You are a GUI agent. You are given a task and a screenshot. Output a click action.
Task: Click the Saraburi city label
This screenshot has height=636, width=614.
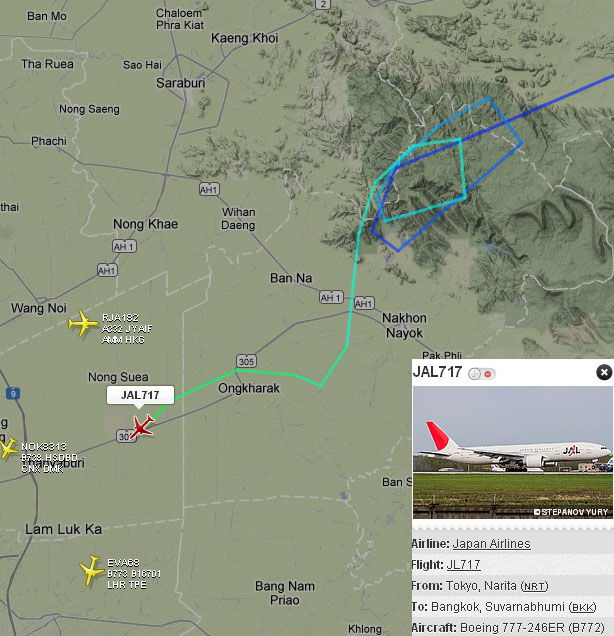(180, 83)
